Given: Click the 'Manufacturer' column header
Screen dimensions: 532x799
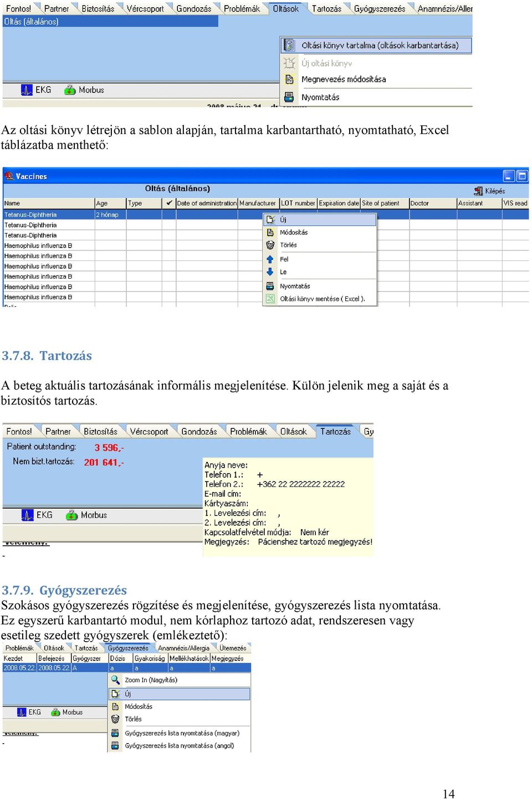Looking at the screenshot, I should tap(258, 203).
